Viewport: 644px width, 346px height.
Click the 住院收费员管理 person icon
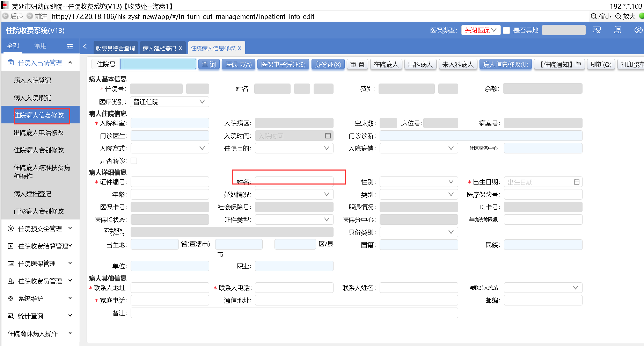11,281
